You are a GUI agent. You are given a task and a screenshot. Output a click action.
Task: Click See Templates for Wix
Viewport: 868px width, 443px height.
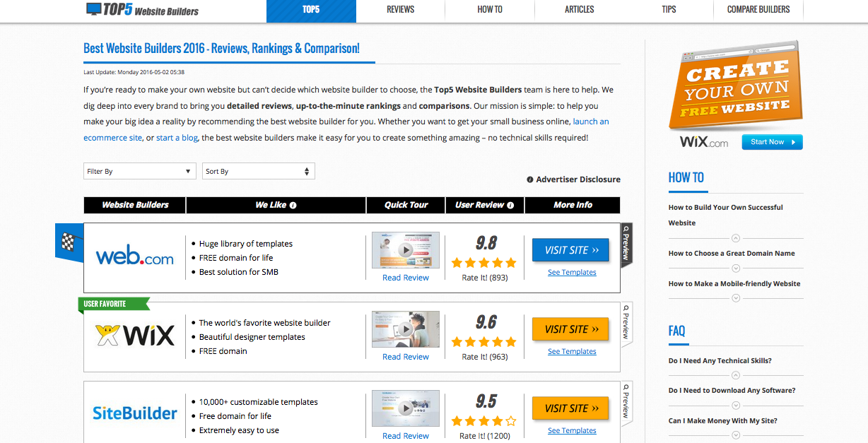572,352
